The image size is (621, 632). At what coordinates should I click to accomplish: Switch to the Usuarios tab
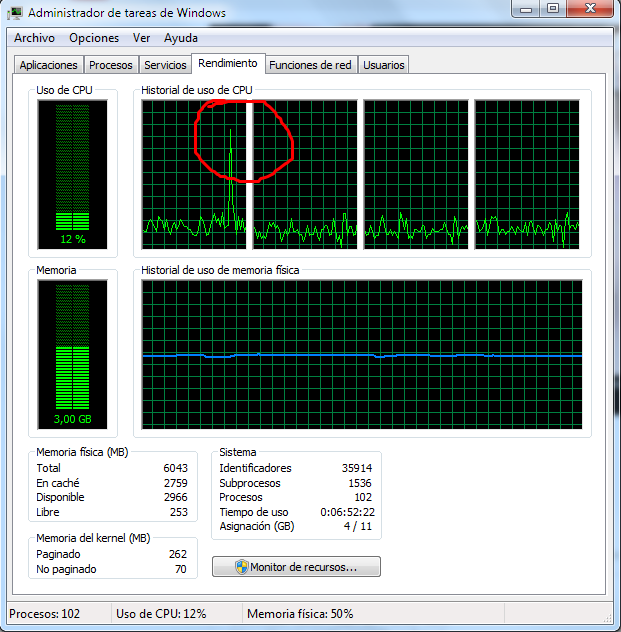click(384, 65)
